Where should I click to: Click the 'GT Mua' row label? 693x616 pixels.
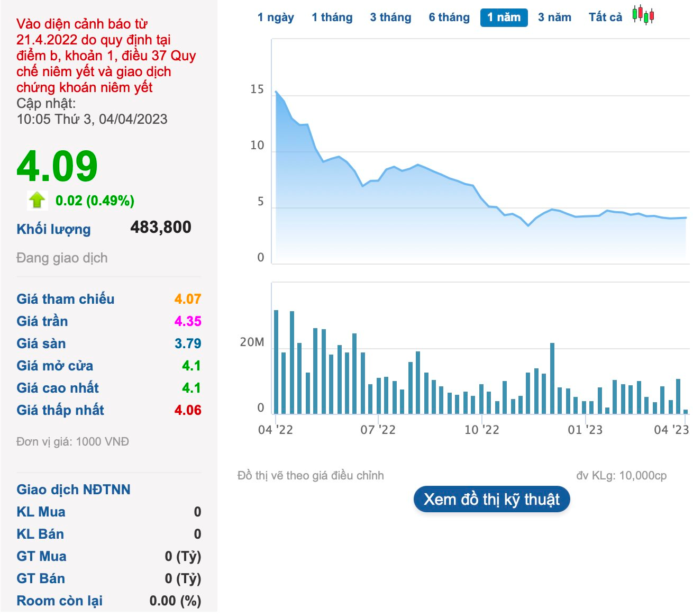coord(42,556)
